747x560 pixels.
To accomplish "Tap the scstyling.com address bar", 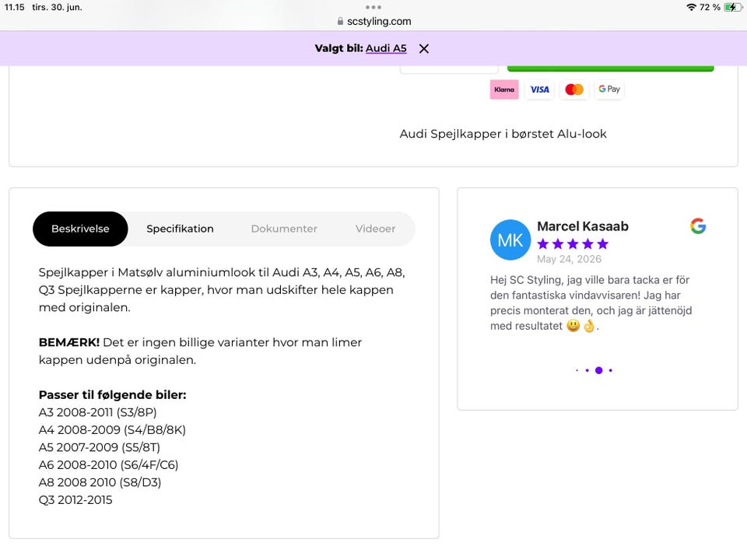I will (x=373, y=22).
